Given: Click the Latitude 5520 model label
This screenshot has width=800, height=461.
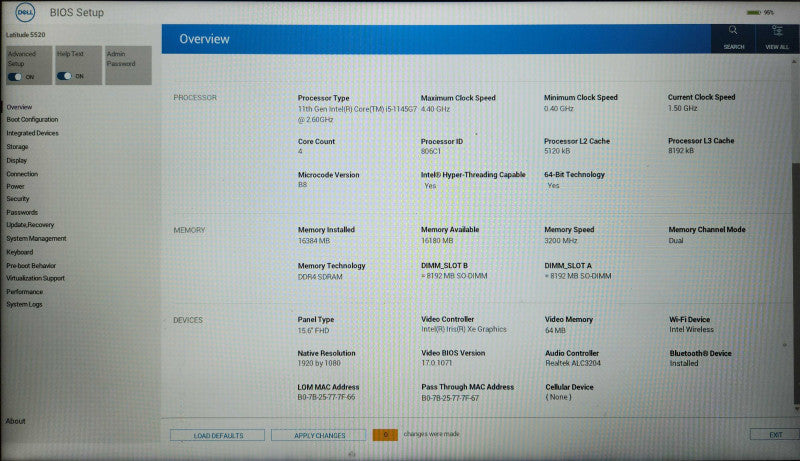Looking at the screenshot, I should tap(26, 35).
